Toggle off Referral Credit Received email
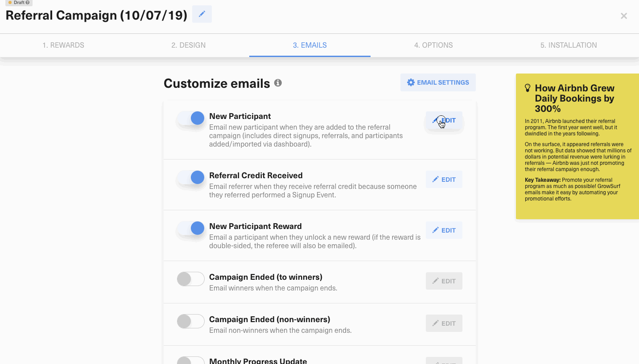The width and height of the screenshot is (639, 364). point(191,177)
